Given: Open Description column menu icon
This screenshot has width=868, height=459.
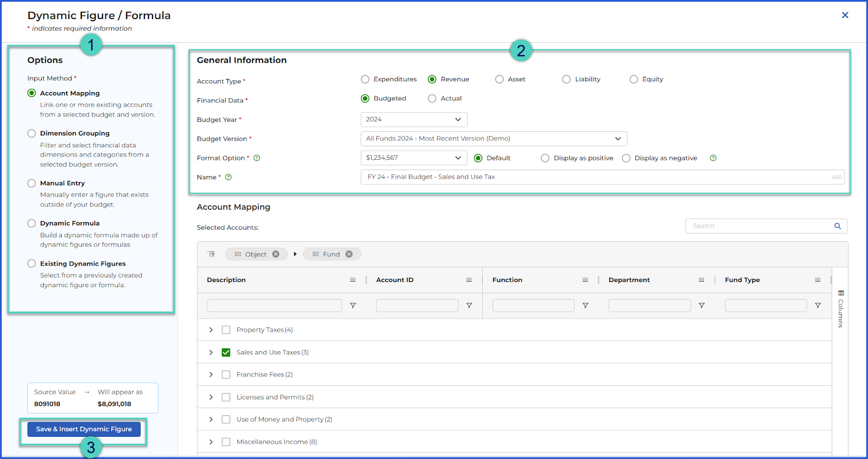Looking at the screenshot, I should pos(353,280).
